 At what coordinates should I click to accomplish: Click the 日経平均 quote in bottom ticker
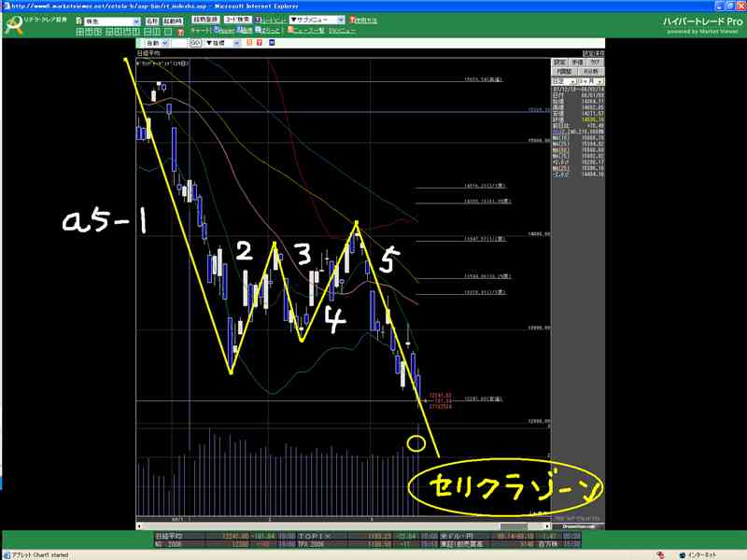coord(224,536)
